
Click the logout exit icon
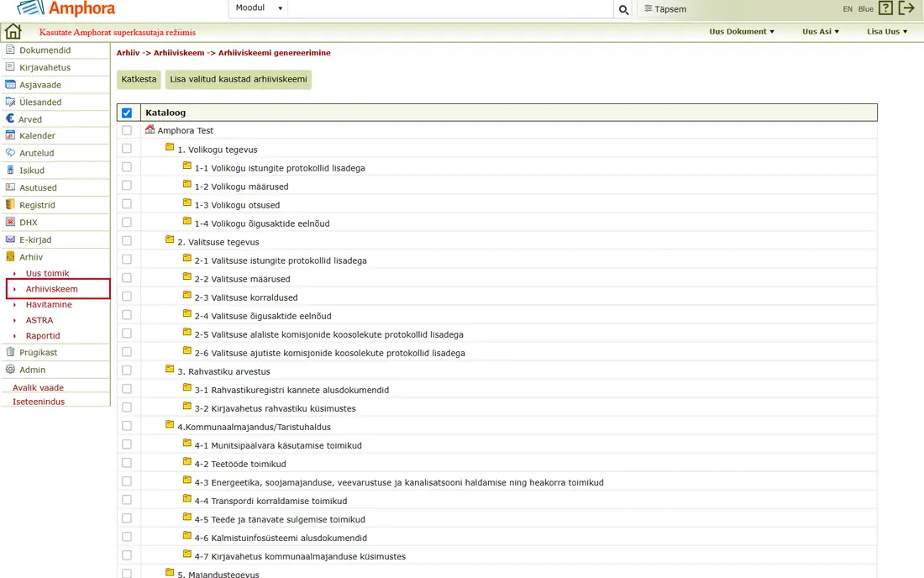point(906,8)
